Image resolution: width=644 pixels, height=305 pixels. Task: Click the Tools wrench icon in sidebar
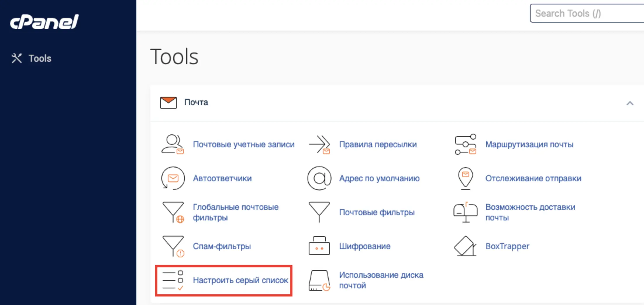tap(17, 58)
